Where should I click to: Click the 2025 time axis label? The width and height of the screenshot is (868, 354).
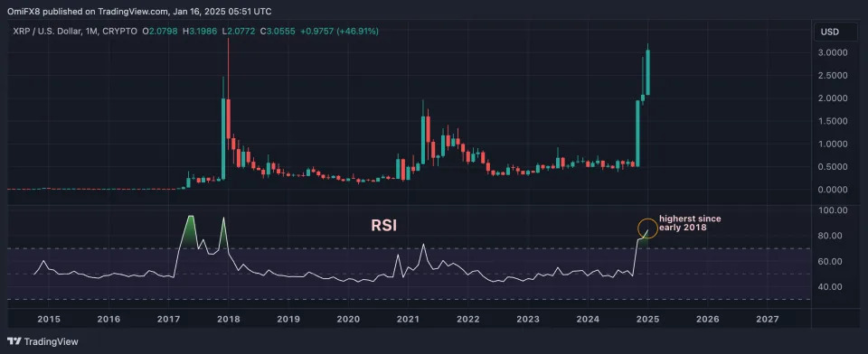coord(647,319)
